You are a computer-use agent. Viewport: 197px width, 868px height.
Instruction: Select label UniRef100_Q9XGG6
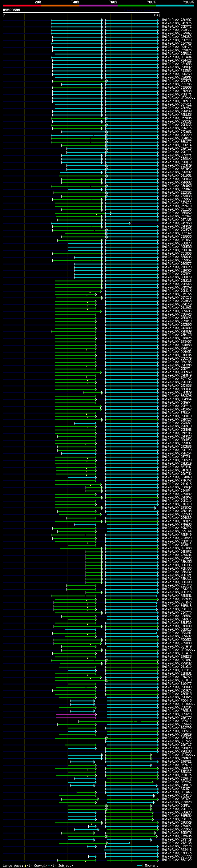point(177,386)
